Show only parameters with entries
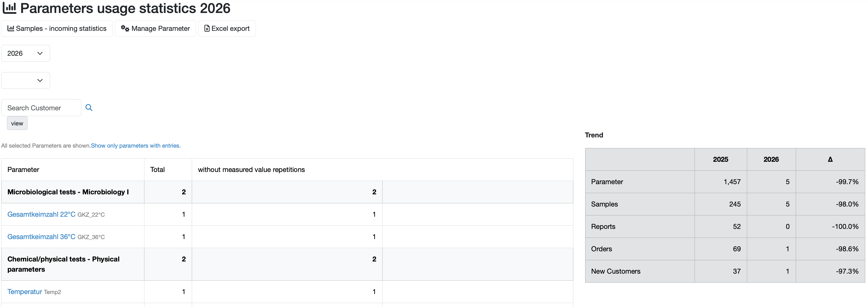 [x=136, y=146]
